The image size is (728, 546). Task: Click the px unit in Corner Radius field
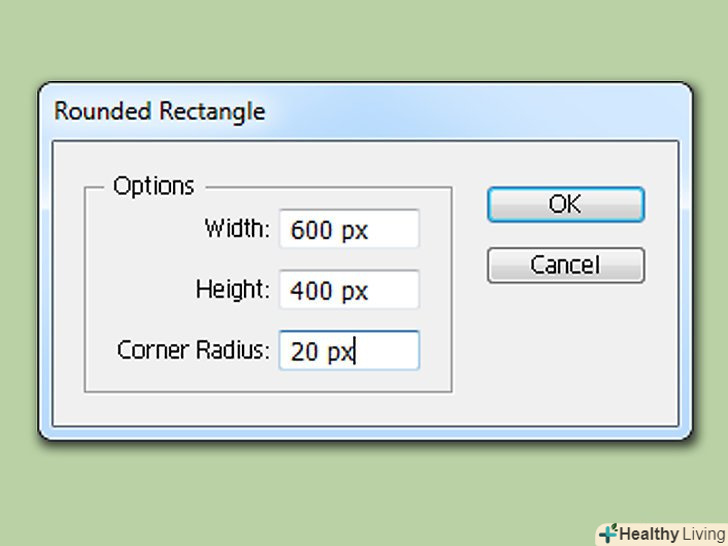coord(342,353)
